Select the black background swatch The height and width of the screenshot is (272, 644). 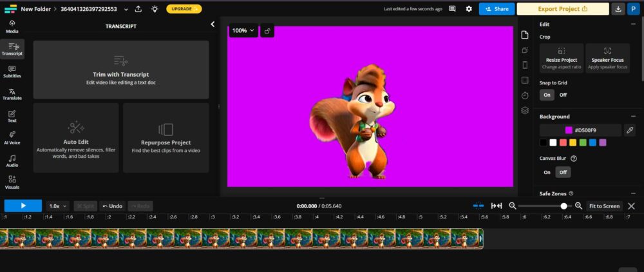(x=544, y=142)
